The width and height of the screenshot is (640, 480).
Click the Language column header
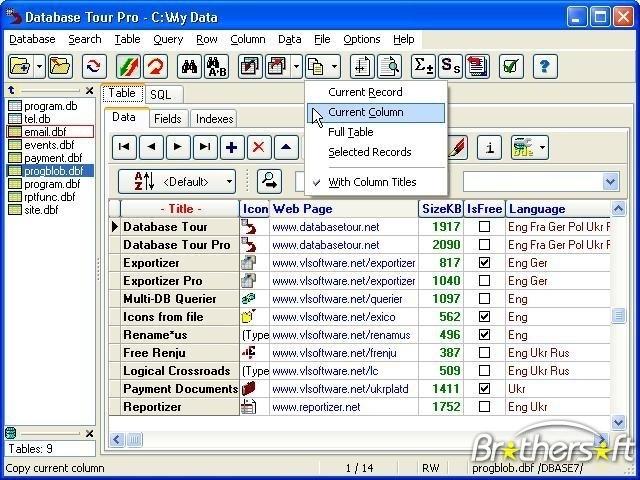(x=558, y=209)
